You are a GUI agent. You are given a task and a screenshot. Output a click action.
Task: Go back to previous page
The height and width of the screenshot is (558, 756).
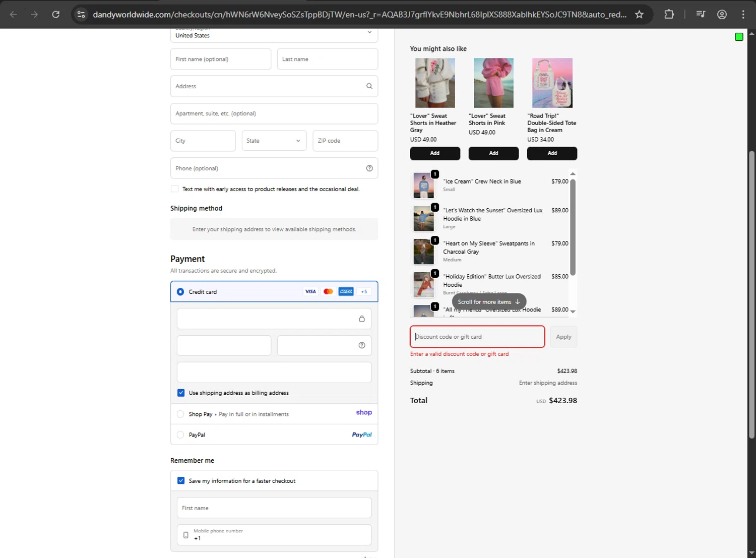14,14
